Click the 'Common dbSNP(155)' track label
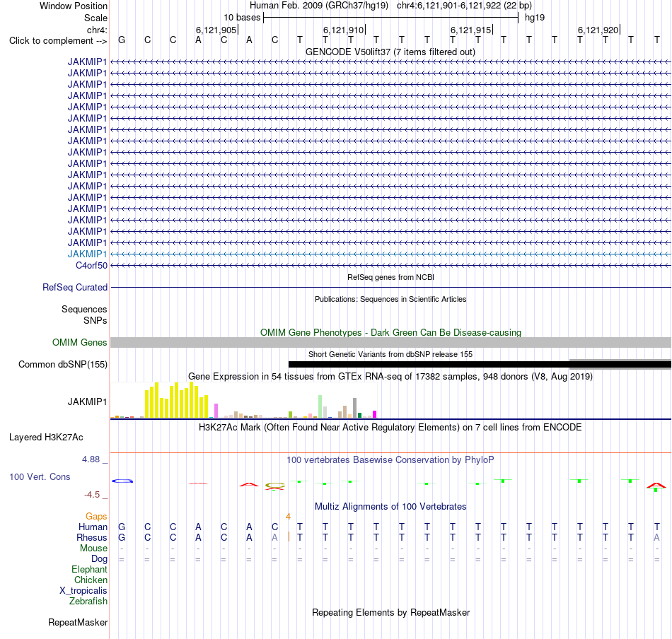The image size is (672, 639). [x=62, y=365]
